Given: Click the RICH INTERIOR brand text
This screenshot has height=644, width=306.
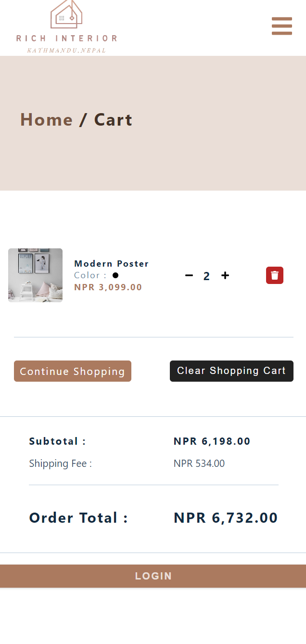Looking at the screenshot, I should click(x=66, y=39).
